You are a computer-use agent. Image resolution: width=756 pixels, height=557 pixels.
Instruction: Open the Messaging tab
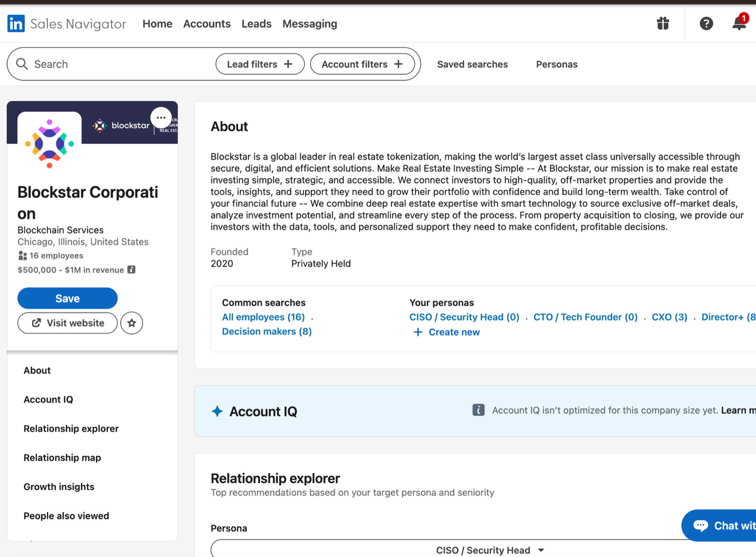(x=310, y=24)
